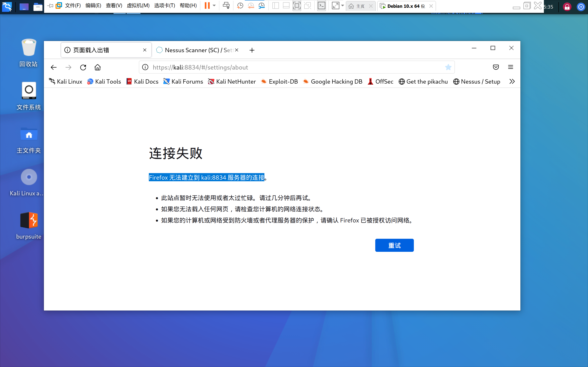The width and height of the screenshot is (588, 367).
Task: Reload the current page in Firefox
Action: coord(83,67)
